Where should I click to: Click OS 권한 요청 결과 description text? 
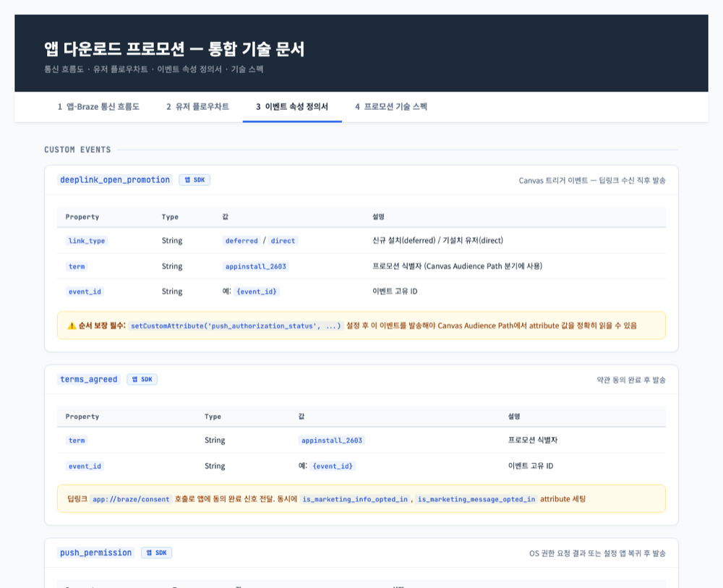[598, 553]
